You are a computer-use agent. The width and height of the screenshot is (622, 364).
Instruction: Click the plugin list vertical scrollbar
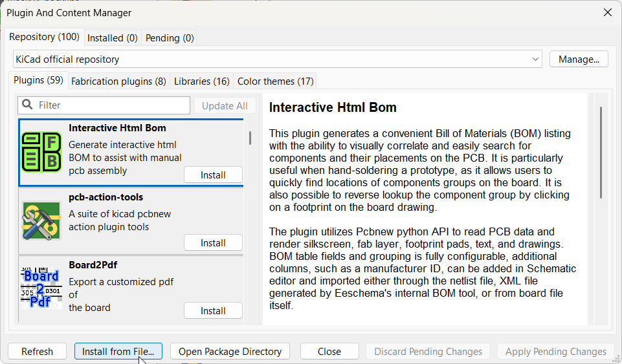[x=250, y=138]
